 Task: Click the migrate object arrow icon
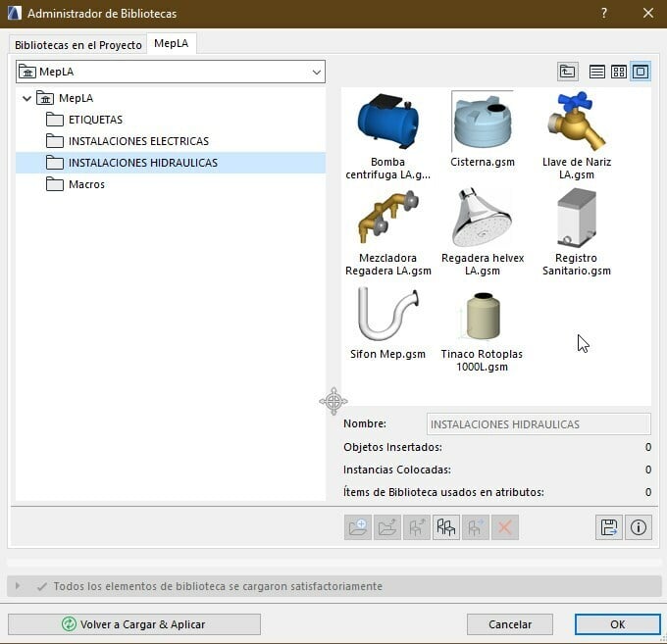click(475, 527)
